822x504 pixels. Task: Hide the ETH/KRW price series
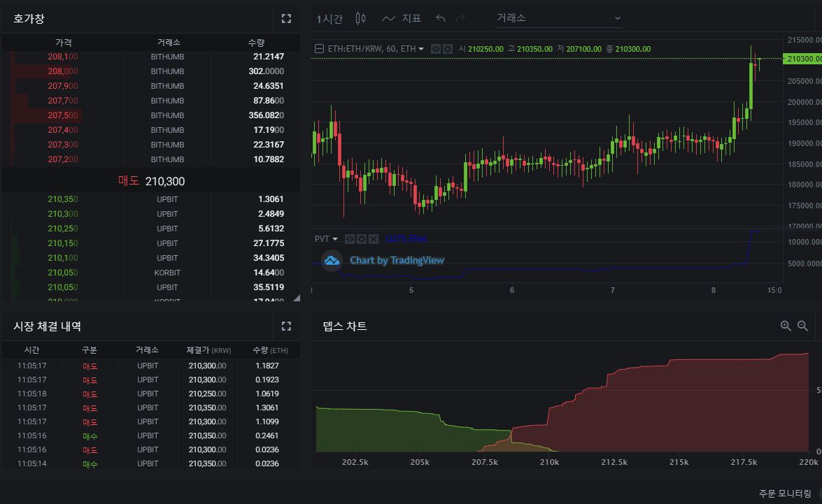click(436, 49)
